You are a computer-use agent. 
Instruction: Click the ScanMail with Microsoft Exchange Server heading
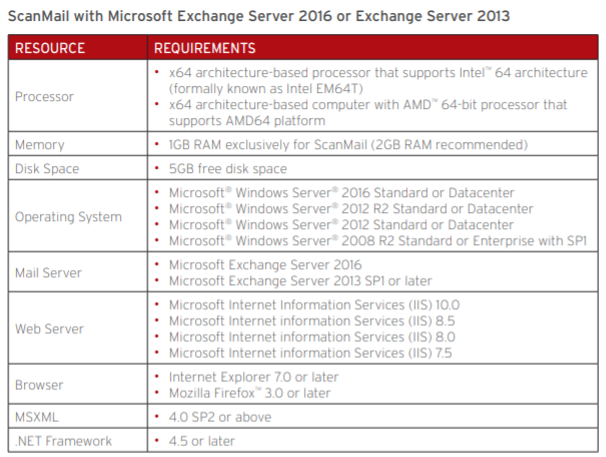coord(258,17)
